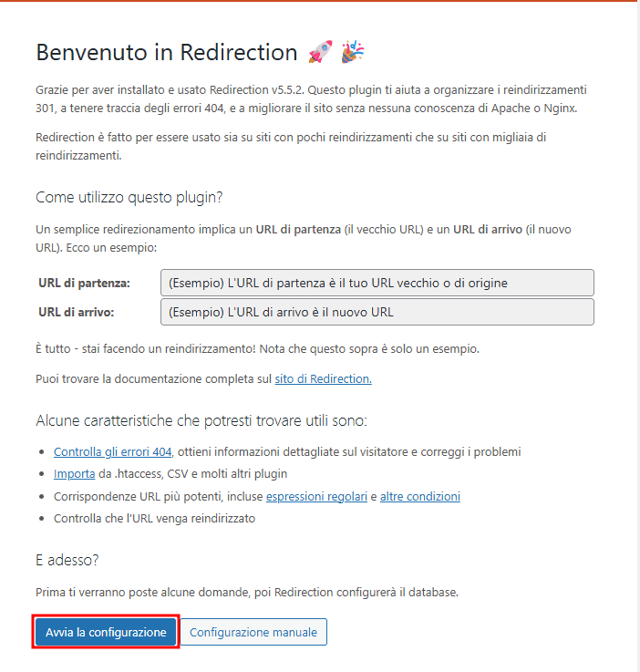
Task: Click the Benvenuto in Redirection heading
Action: (x=167, y=53)
